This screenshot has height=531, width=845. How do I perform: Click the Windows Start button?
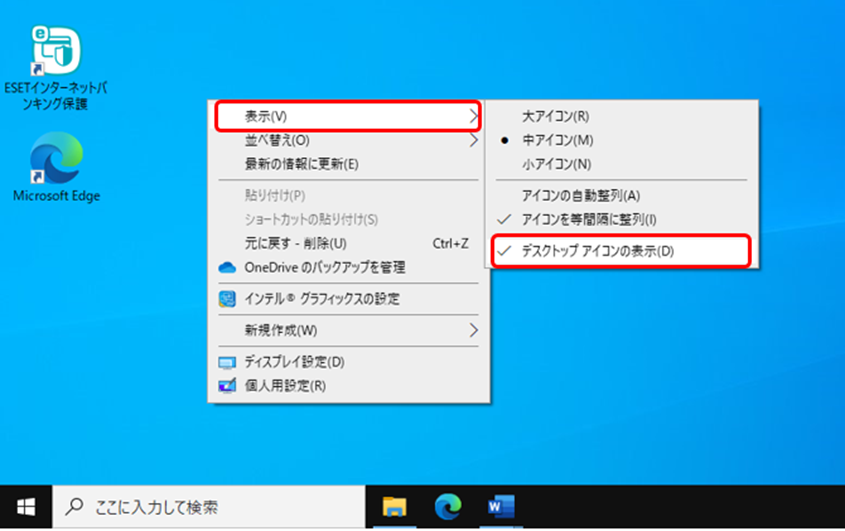pyautogui.click(x=26, y=507)
